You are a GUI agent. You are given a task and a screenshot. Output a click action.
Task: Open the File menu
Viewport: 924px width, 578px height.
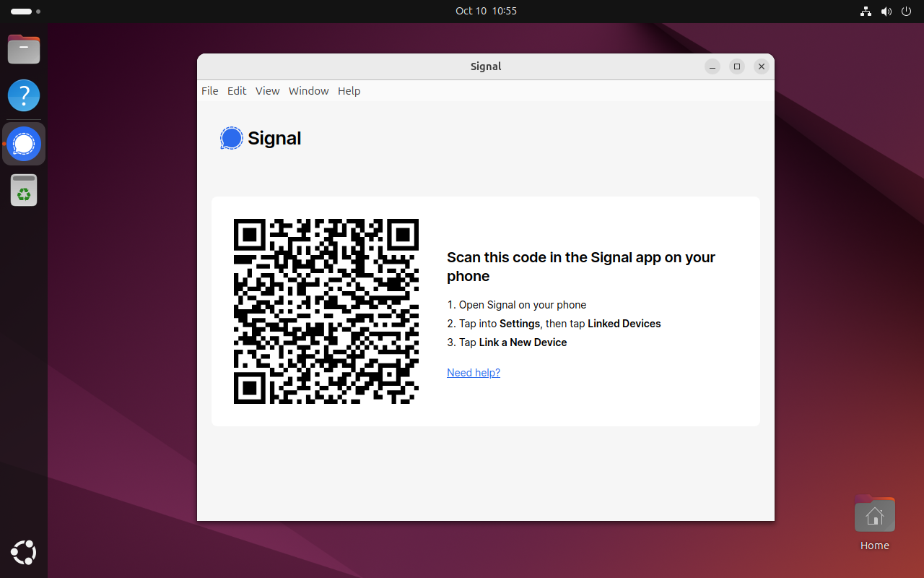tap(210, 91)
